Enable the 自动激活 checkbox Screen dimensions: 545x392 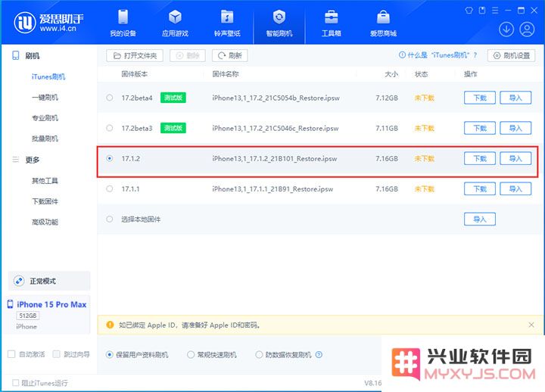(x=11, y=354)
